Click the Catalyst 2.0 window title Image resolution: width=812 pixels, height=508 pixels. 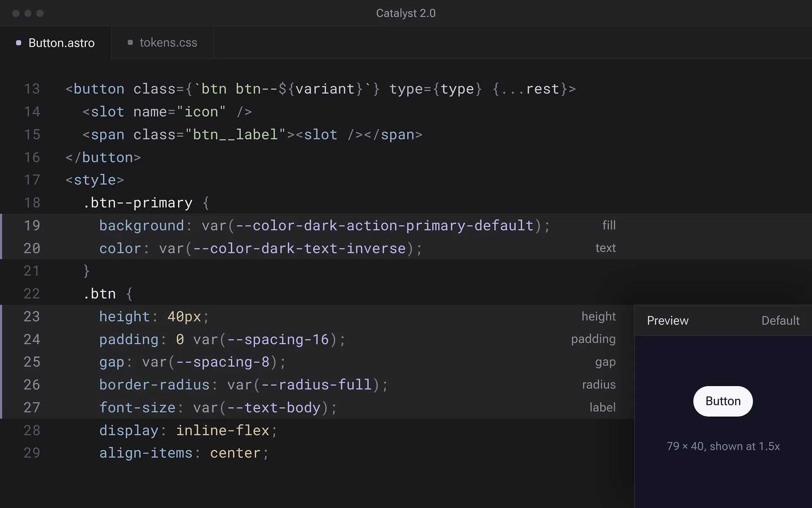click(406, 13)
